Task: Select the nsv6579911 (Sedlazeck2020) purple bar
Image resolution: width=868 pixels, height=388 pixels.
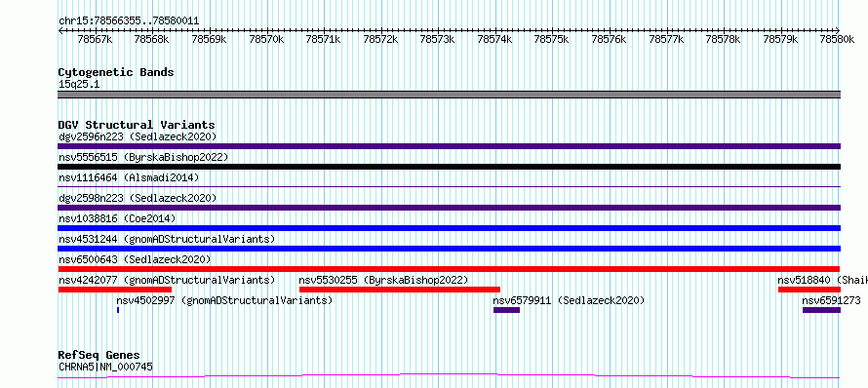Action: (x=506, y=310)
